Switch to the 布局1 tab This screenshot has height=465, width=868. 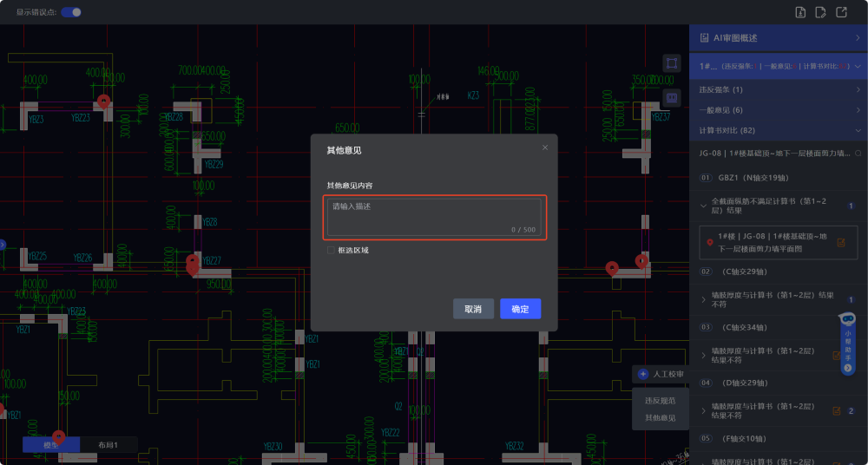click(108, 444)
